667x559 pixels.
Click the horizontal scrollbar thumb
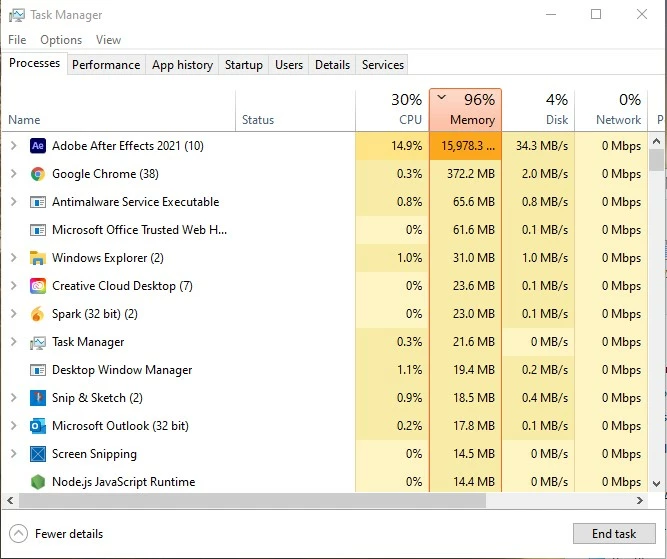point(252,500)
